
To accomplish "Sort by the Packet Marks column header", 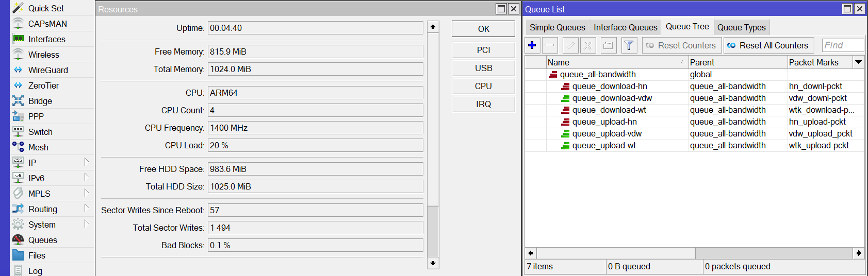I will pos(820,62).
